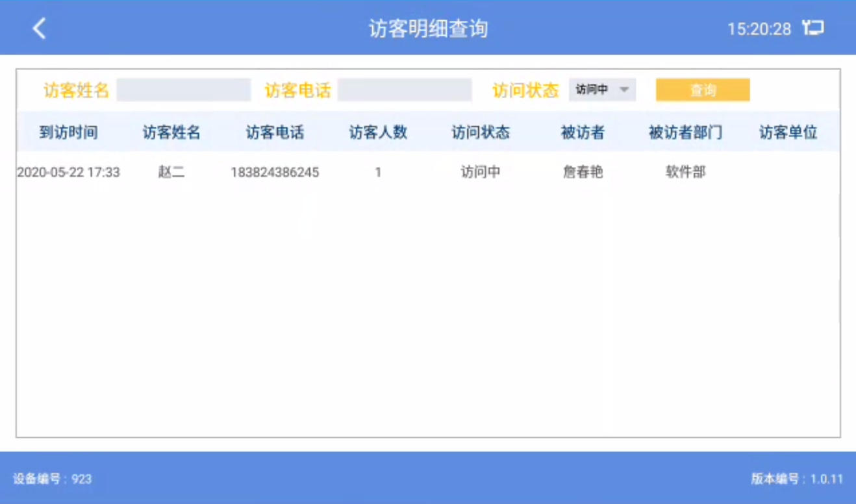Click the 被访者 column header
856x504 pixels.
[583, 132]
